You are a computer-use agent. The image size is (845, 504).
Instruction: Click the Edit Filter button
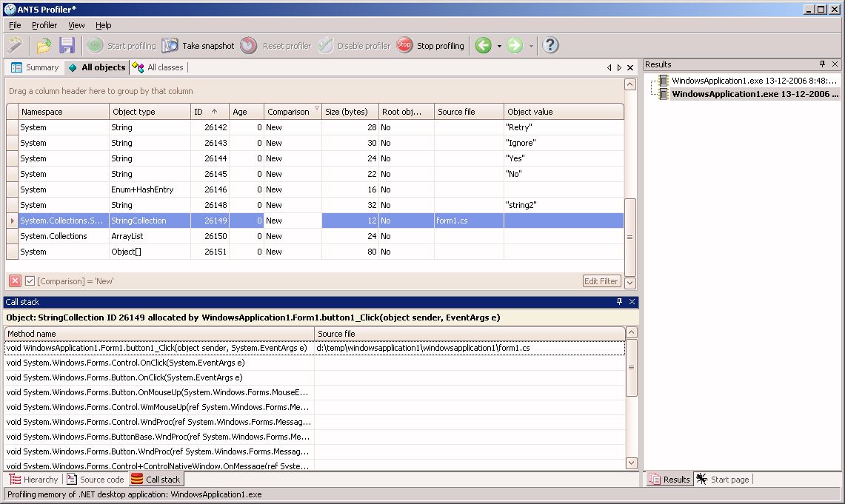point(601,281)
